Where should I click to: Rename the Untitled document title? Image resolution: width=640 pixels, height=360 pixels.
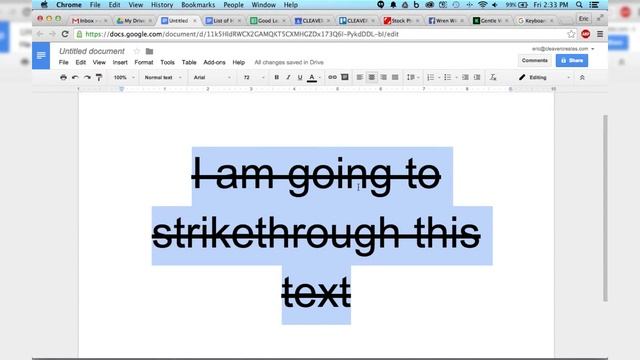(92, 51)
